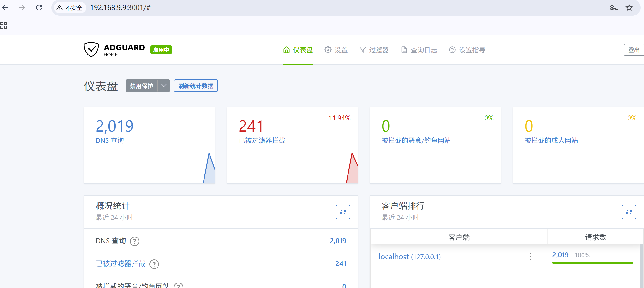
Task: Bookmark this page with the star icon
Action: pyautogui.click(x=629, y=8)
